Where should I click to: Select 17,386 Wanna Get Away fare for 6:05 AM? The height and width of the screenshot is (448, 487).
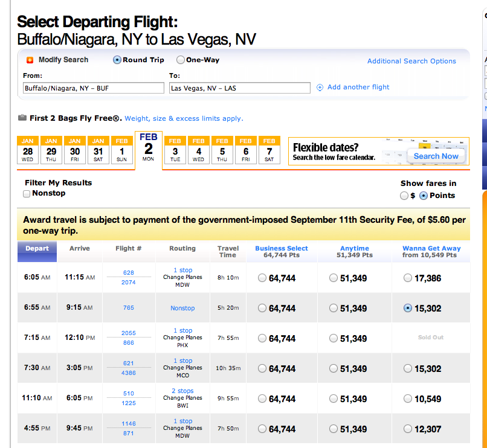coord(408,278)
